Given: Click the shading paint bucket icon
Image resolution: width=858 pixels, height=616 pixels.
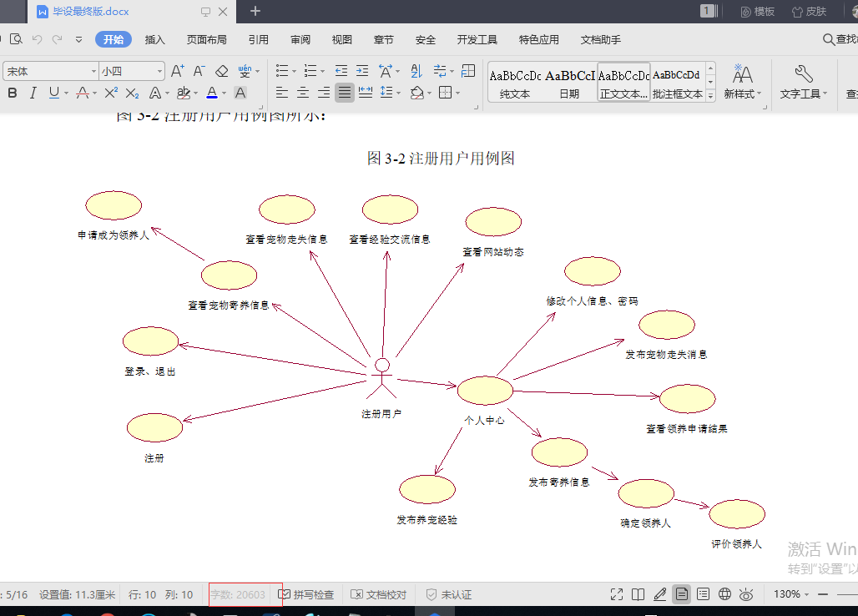Looking at the screenshot, I should (417, 93).
